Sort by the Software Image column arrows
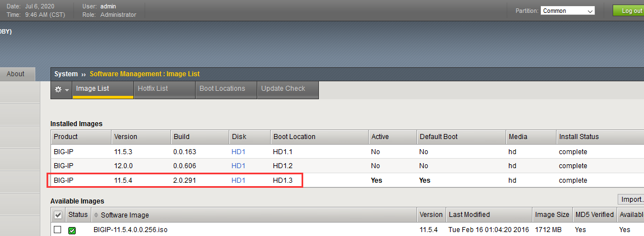 pos(96,215)
